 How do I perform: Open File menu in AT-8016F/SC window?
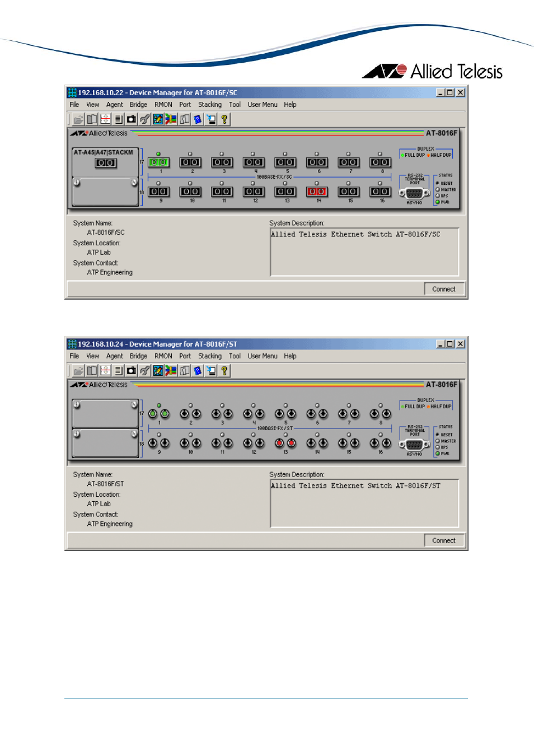tap(74, 105)
